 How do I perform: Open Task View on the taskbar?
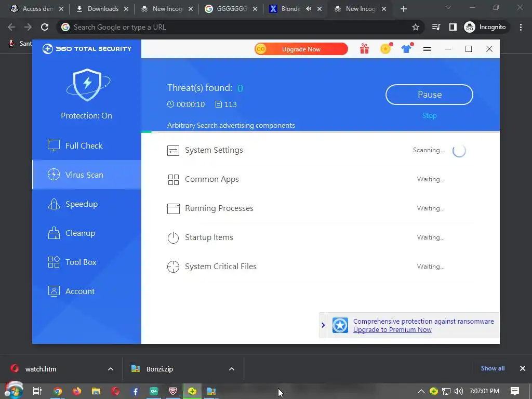pyautogui.click(x=37, y=391)
